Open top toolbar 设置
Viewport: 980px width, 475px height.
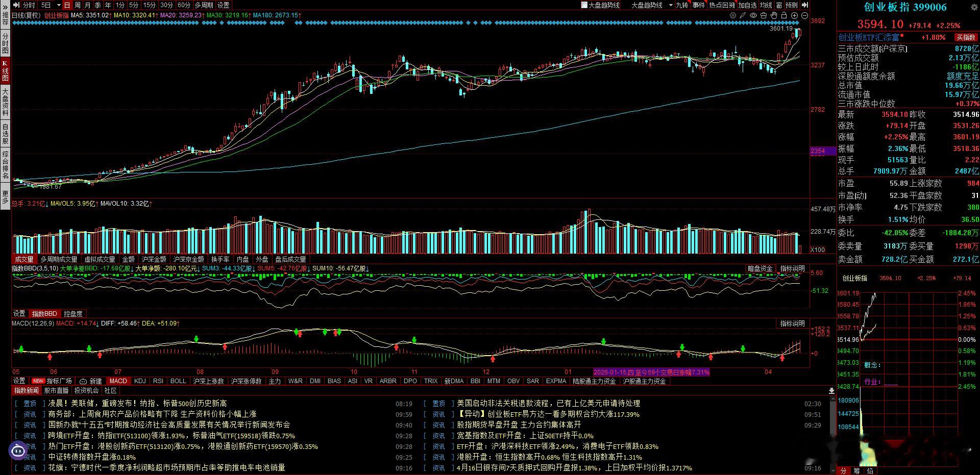(x=224, y=5)
